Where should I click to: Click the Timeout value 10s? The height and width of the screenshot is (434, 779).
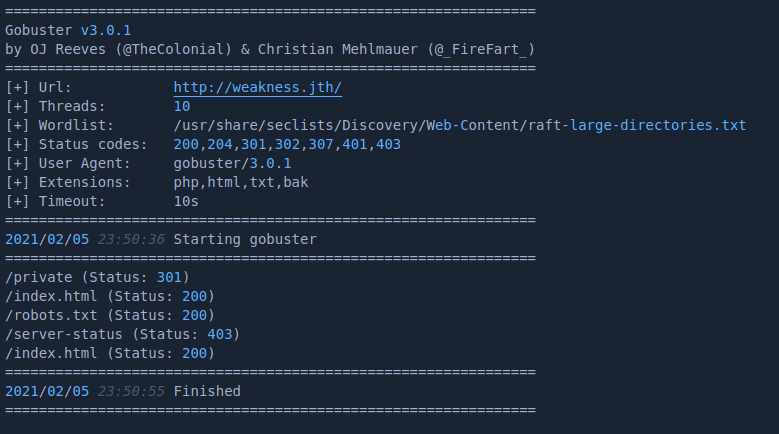point(185,201)
